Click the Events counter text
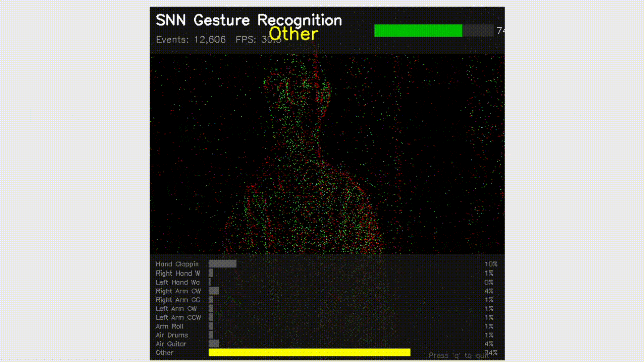The image size is (644, 362). coord(191,40)
